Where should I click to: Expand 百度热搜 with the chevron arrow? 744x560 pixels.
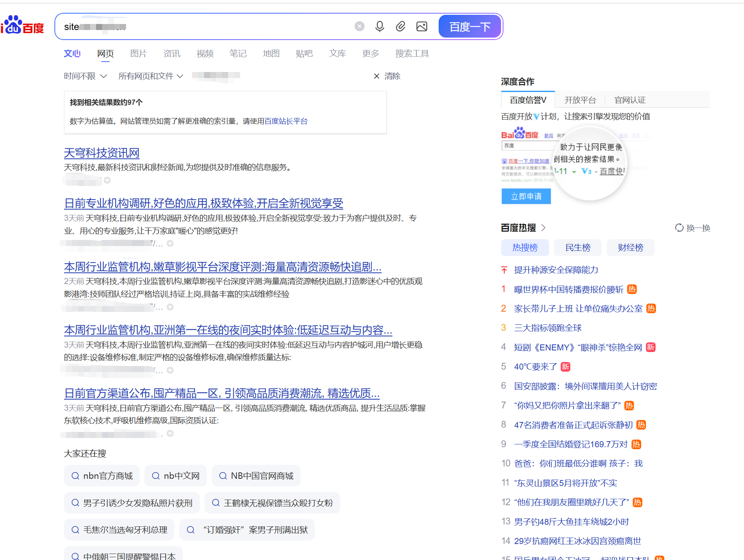click(543, 228)
